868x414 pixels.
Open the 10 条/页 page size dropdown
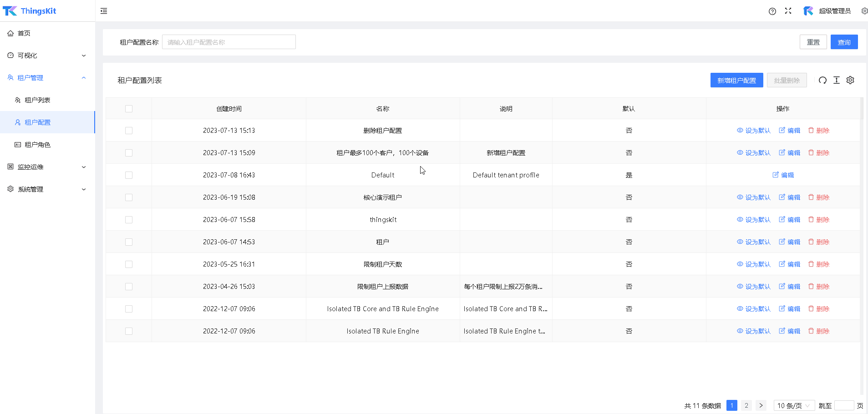pyautogui.click(x=794, y=405)
